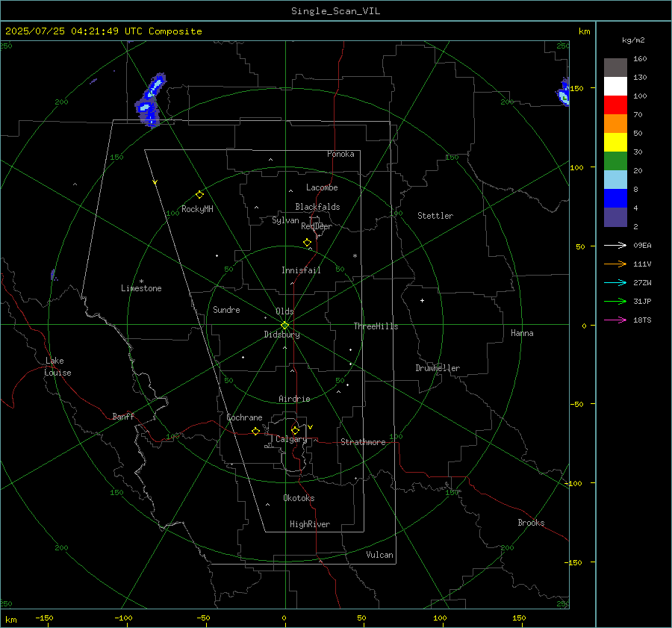Click the Didsbury label
This screenshot has width=672, height=628.
click(x=281, y=335)
